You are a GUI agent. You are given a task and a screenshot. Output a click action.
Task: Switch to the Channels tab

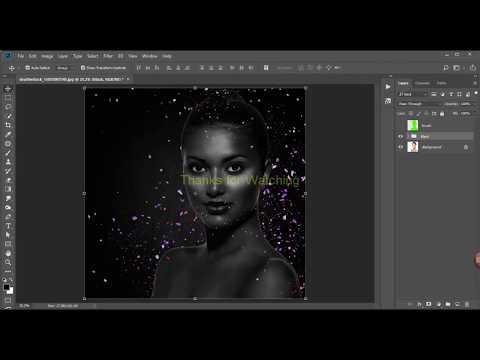(x=422, y=83)
